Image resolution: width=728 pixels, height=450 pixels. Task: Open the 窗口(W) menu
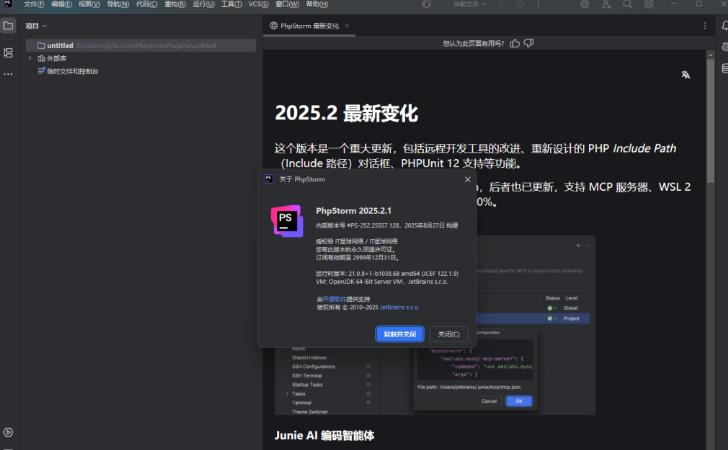(287, 4)
